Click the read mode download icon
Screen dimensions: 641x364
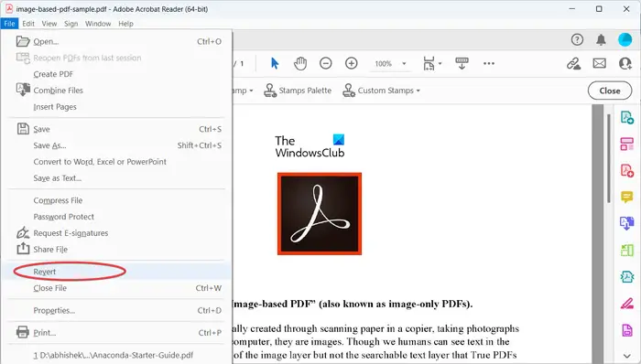(462, 63)
